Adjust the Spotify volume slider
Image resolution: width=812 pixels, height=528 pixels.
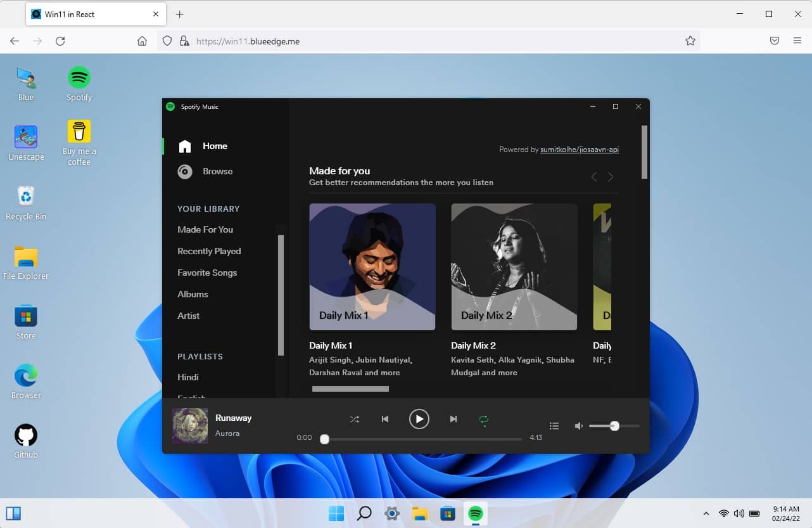point(614,426)
